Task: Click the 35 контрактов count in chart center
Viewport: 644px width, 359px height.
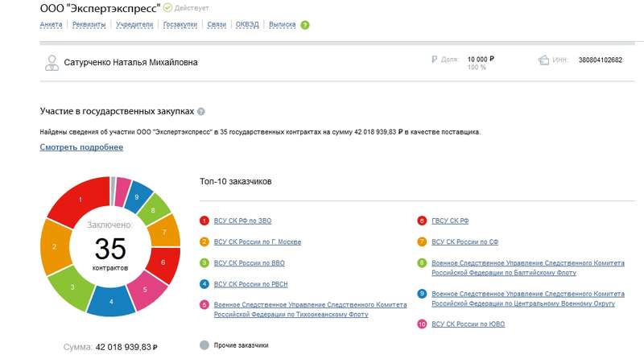Action: tap(110, 253)
